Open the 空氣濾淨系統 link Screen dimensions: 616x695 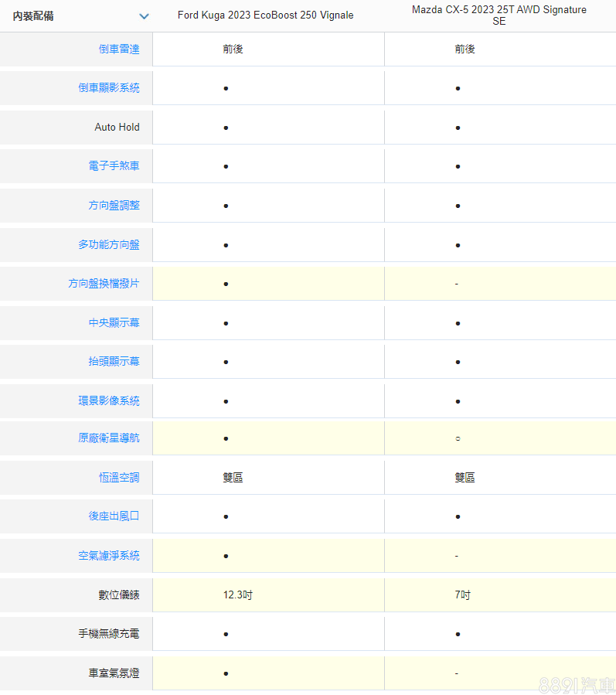click(109, 556)
